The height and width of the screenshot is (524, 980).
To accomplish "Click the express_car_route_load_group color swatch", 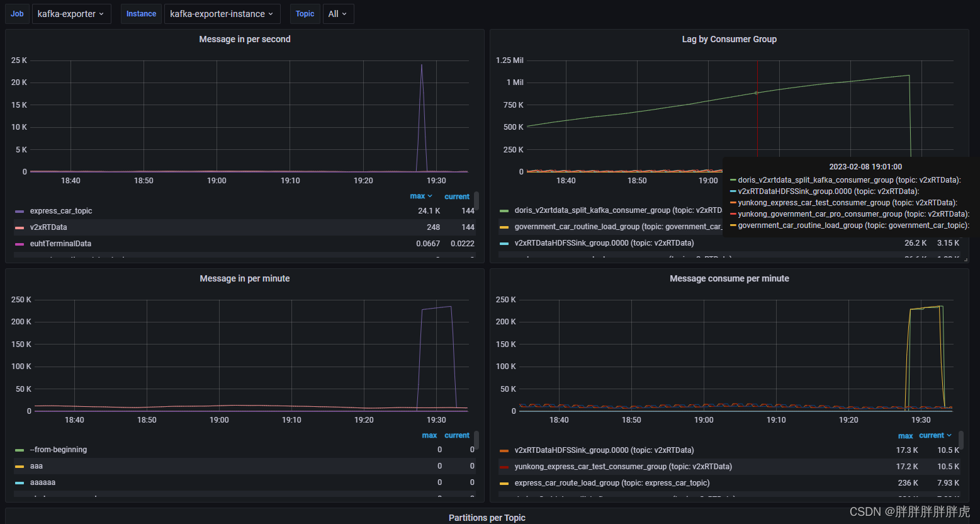I will 504,484.
